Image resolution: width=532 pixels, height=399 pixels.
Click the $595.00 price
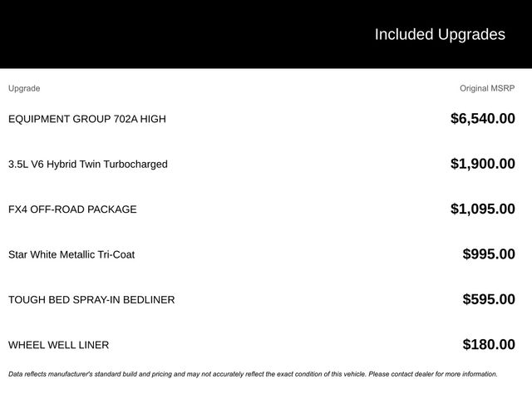(489, 299)
